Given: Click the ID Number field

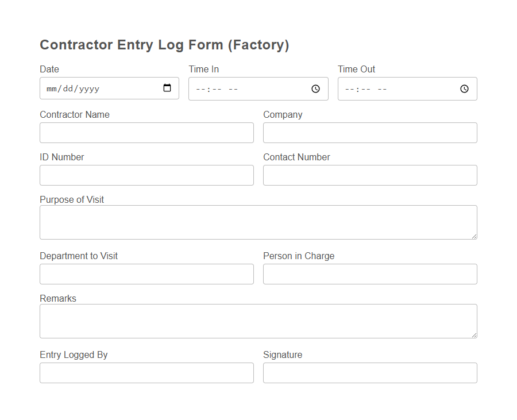Looking at the screenshot, I should click(x=146, y=175).
